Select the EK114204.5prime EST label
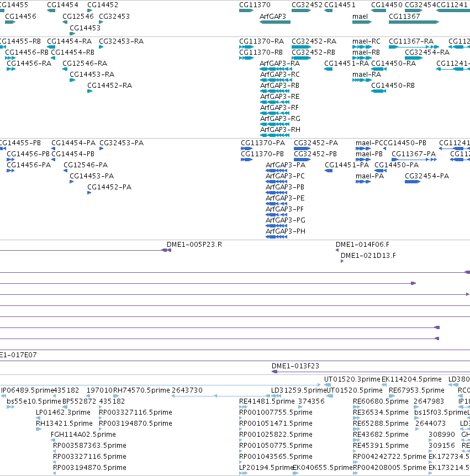Image resolution: width=470 pixels, height=476 pixels. point(411,379)
